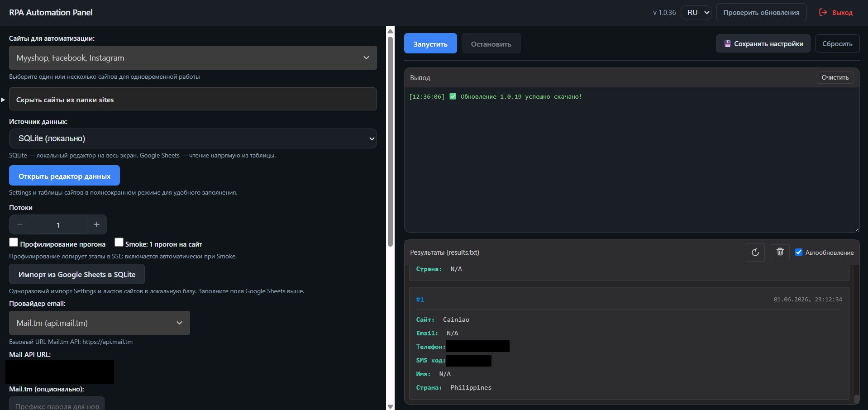The width and height of the screenshot is (868, 410).
Task: Click the Провайдер email label
Action: click(x=37, y=303)
